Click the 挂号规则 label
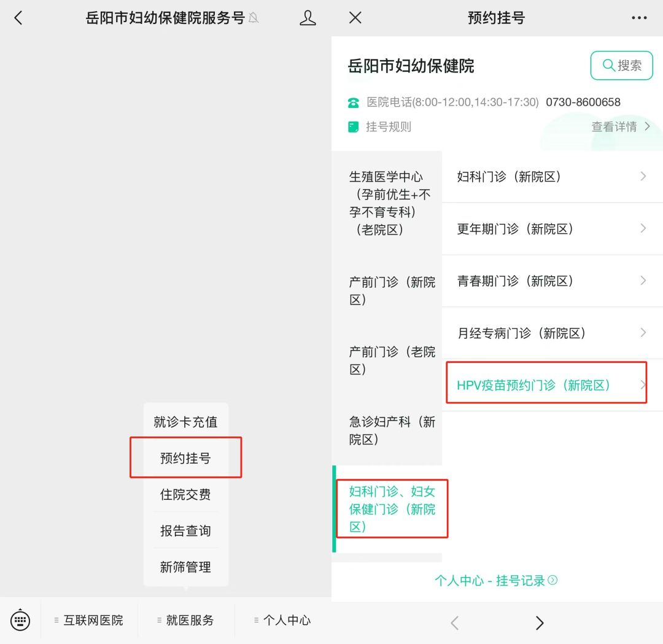This screenshot has width=663, height=644. [388, 127]
